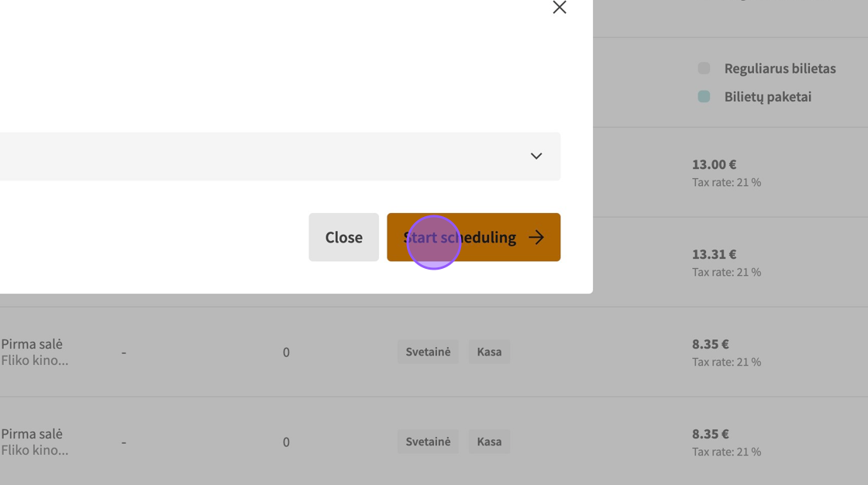Click Kasa tag in the upper Pirma salė row

pyautogui.click(x=489, y=352)
